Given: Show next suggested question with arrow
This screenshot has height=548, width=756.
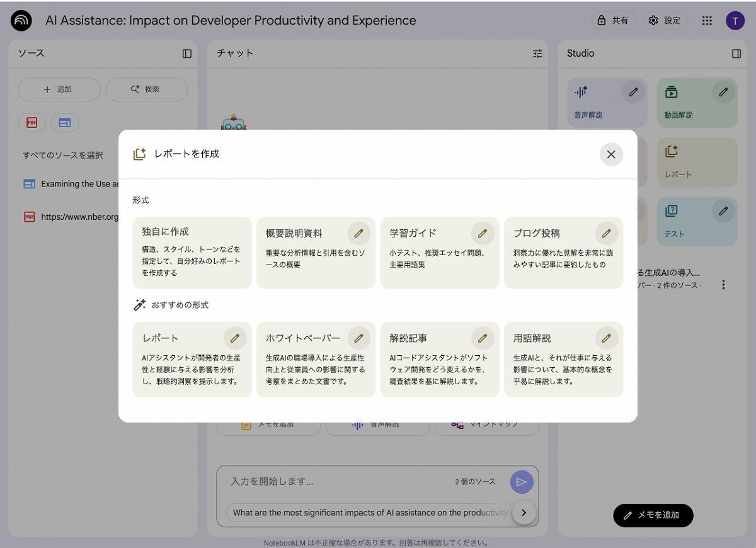Looking at the screenshot, I should tap(524, 513).
